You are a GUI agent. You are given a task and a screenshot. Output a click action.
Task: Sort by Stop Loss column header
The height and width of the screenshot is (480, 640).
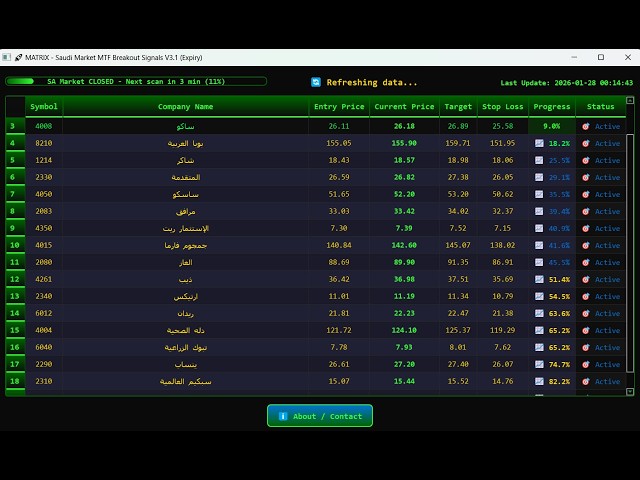click(502, 107)
